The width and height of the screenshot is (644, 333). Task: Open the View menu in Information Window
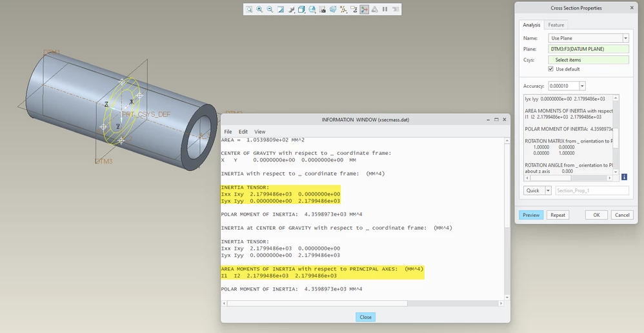tap(259, 132)
